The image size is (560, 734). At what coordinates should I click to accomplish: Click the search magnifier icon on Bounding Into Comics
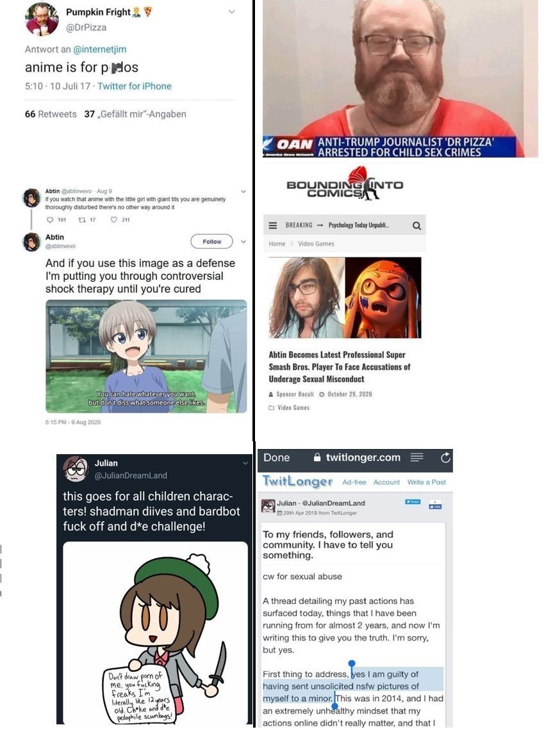pos(416,226)
